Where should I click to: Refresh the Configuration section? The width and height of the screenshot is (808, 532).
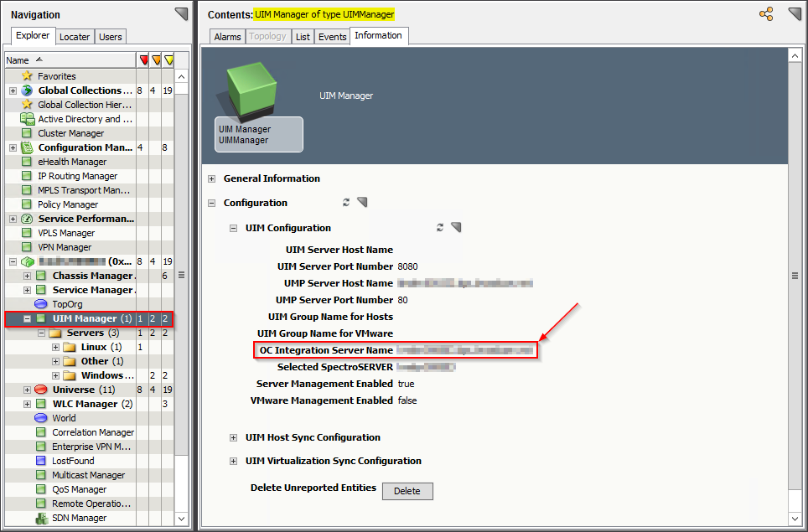point(345,202)
